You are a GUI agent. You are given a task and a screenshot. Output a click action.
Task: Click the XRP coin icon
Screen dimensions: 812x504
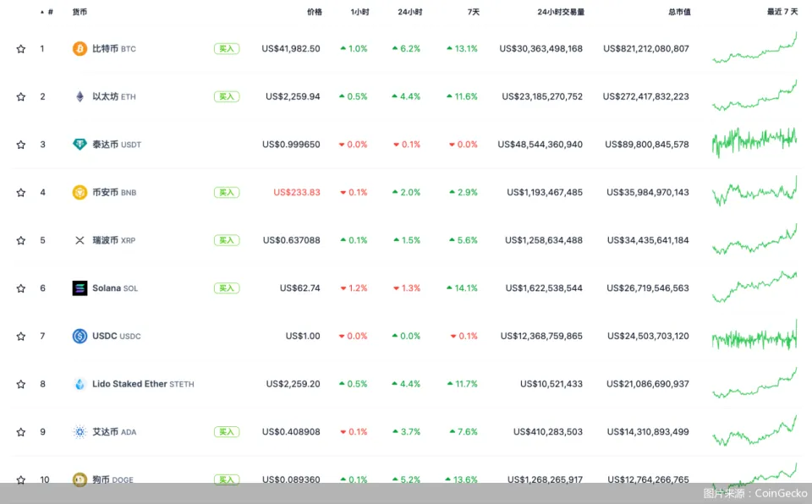80,240
